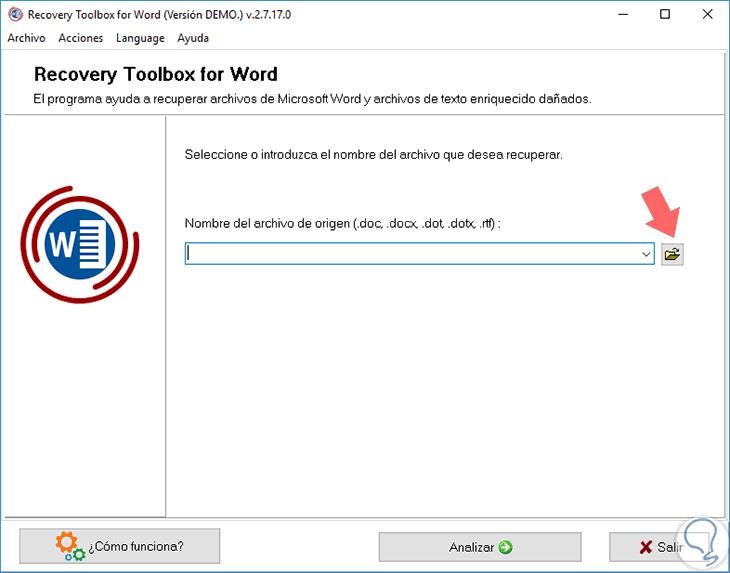Click the 'Seleccione o introduzca el nombre' instruction text
Viewport: 730px width, 573px height.
(x=374, y=155)
